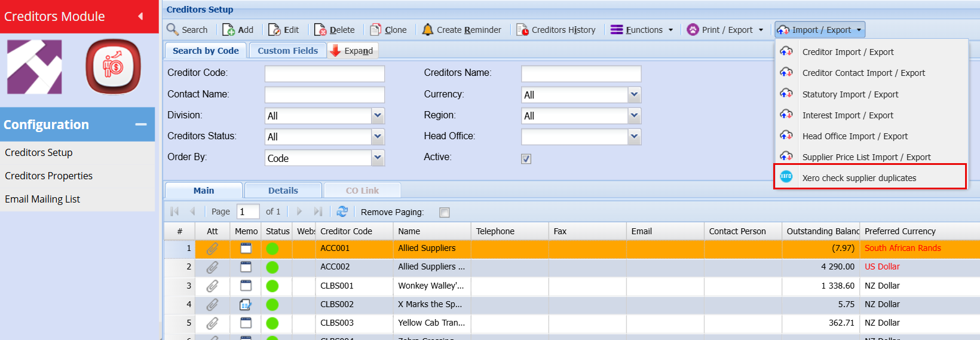Collapse the Configuration section
Viewport: 980px width, 340px height.
[141, 124]
